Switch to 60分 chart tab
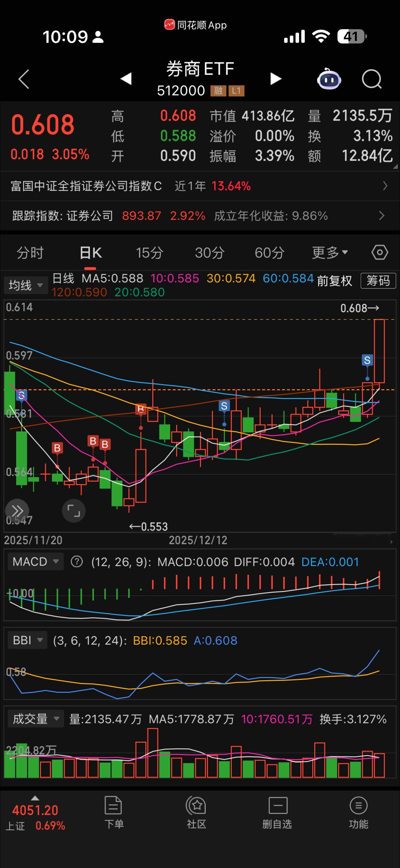Screen dimensions: 400x868 pyautogui.click(x=270, y=253)
